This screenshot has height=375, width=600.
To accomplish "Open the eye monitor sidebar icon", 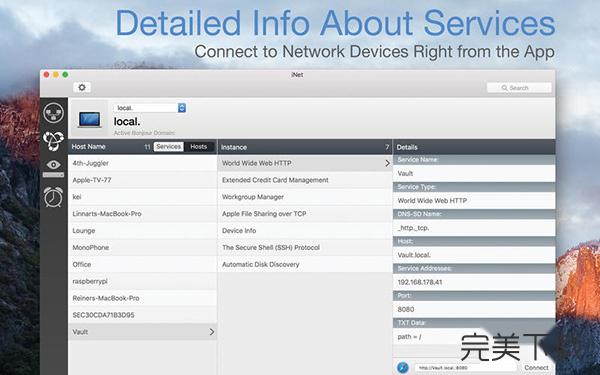I will (54, 168).
